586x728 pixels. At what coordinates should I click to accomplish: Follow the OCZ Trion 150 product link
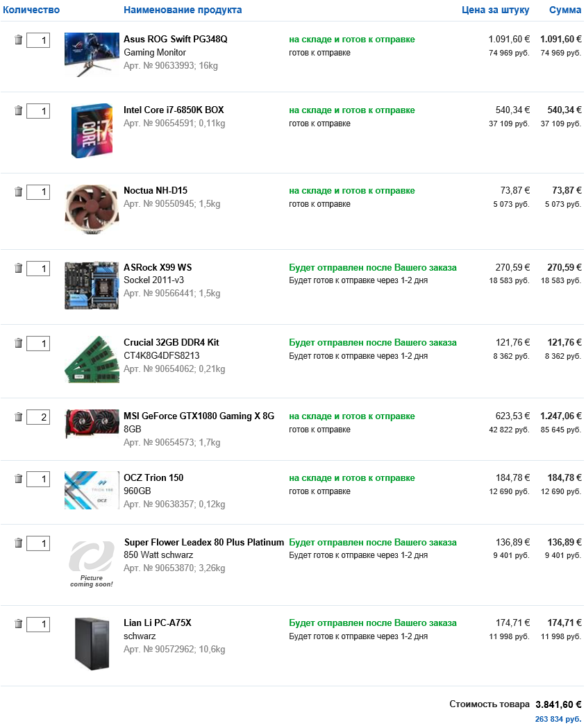pos(153,478)
